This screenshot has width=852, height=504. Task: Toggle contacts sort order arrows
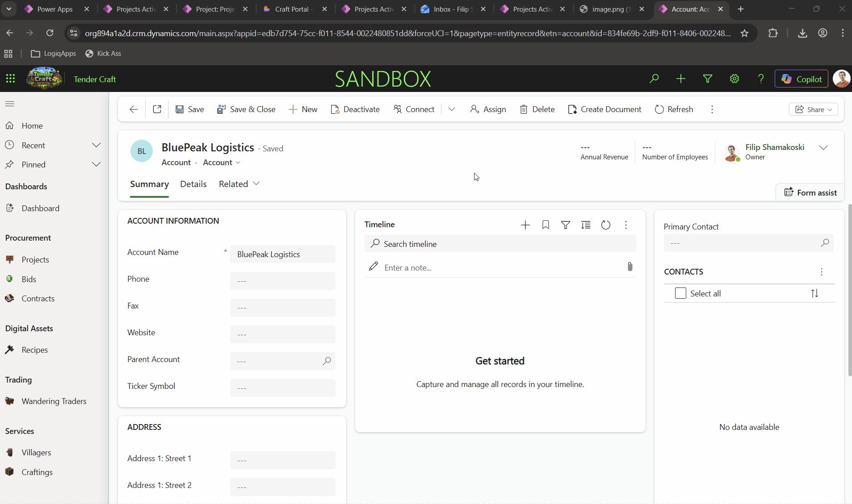pos(814,293)
